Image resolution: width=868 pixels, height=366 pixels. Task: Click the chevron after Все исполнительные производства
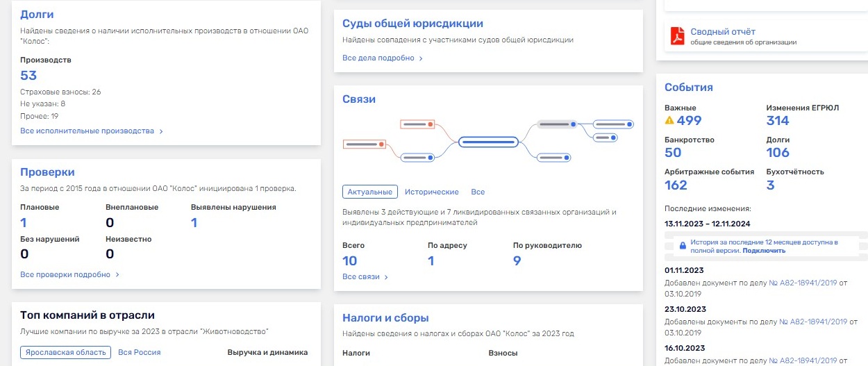click(161, 131)
